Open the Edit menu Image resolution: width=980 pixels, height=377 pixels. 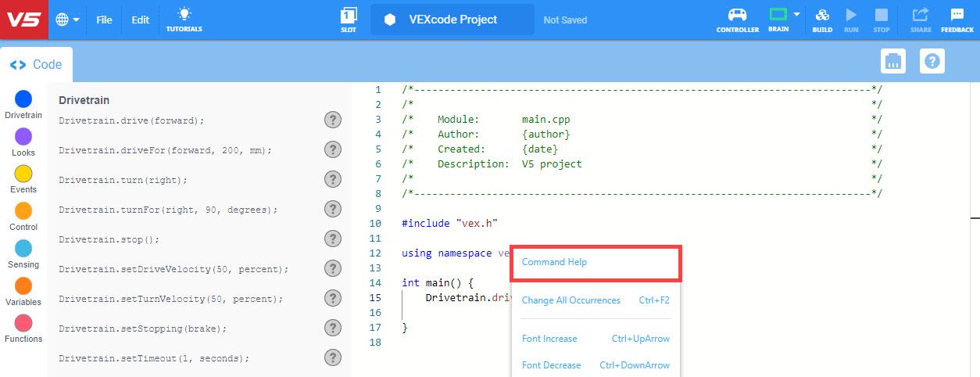(140, 20)
